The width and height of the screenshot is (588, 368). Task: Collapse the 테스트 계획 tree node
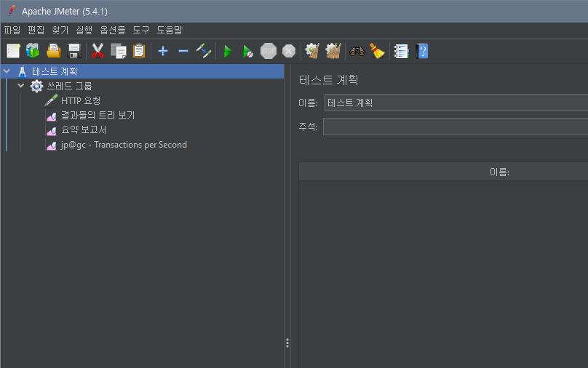click(7, 71)
